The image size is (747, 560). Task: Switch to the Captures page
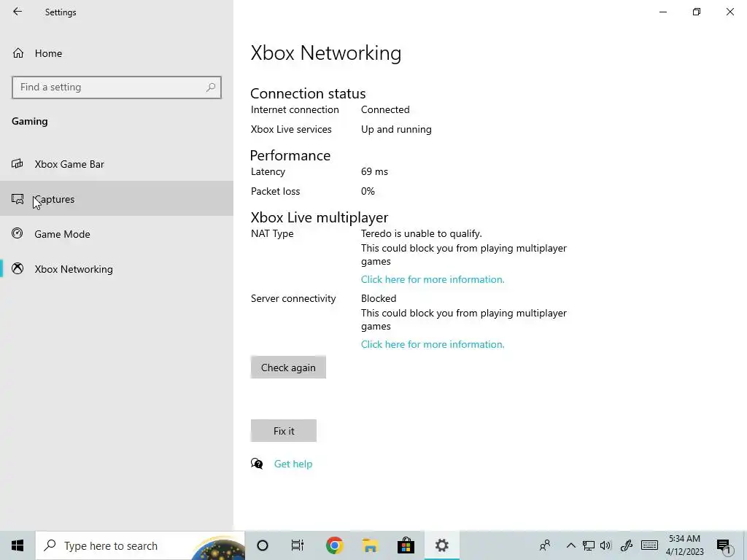[117, 198]
